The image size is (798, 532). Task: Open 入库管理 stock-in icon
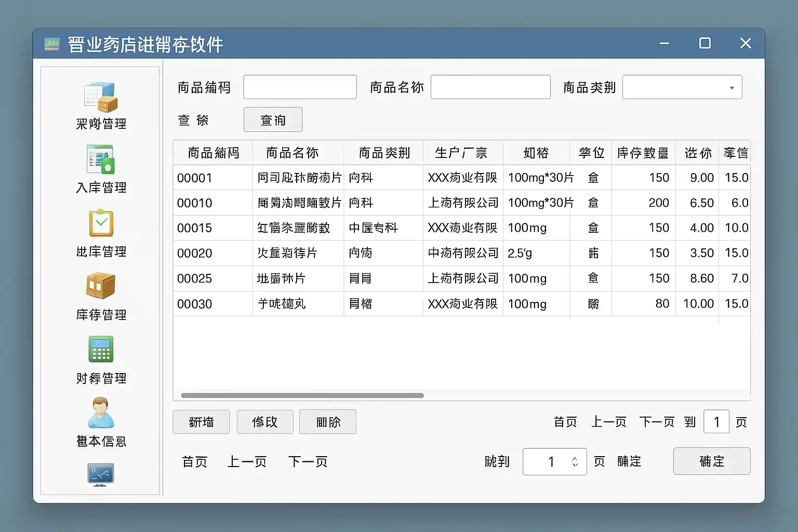point(101,159)
